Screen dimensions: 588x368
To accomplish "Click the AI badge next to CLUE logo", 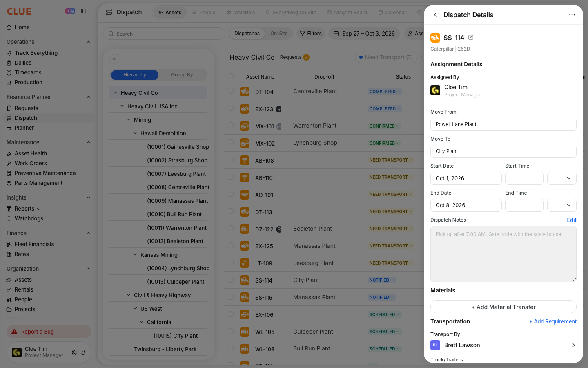I will click(70, 11).
